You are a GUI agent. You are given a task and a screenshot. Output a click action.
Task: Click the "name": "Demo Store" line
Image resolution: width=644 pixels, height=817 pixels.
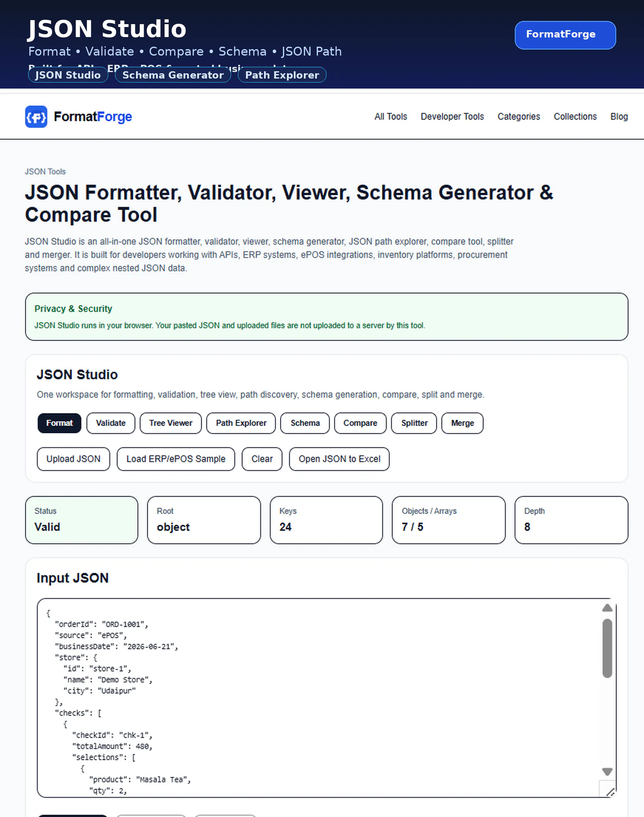coord(108,680)
